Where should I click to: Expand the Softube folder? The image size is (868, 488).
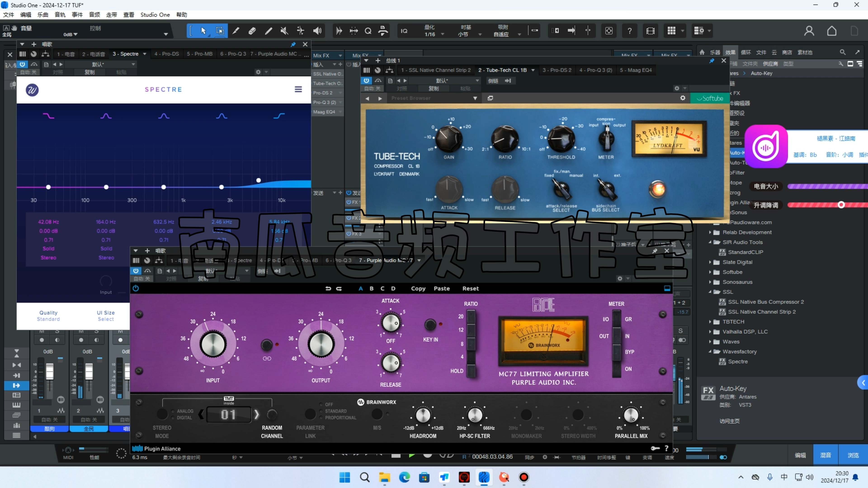710,272
